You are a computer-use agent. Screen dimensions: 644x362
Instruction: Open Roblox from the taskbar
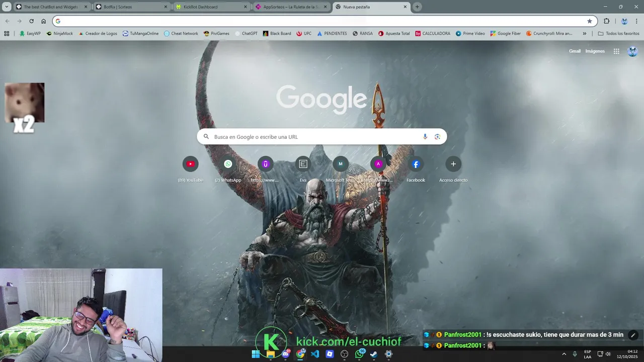tap(330, 354)
